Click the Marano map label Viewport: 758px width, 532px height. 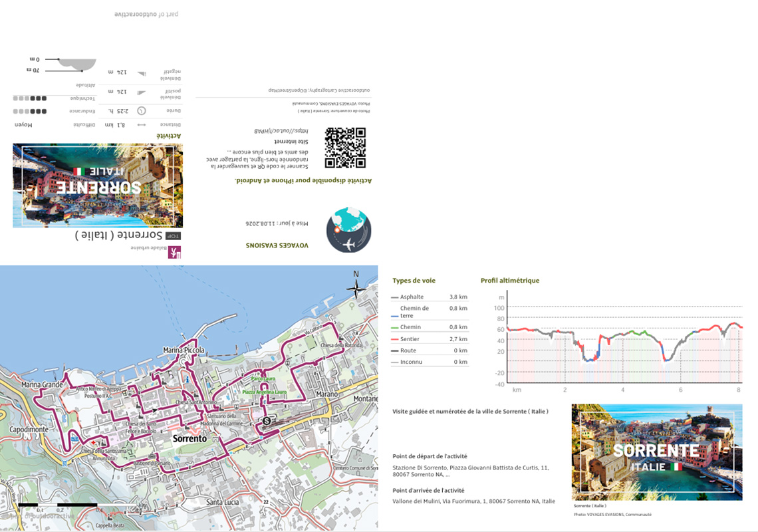326,394
